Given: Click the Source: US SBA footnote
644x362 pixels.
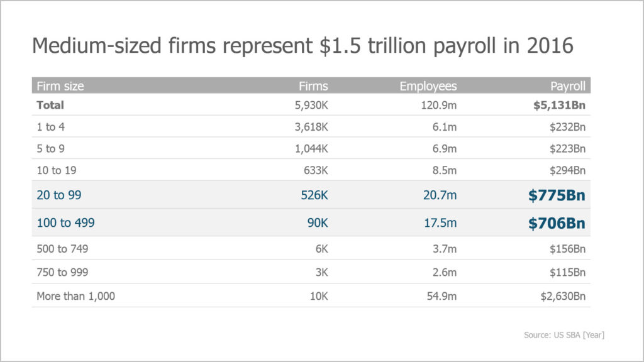Looking at the screenshot, I should [x=564, y=335].
